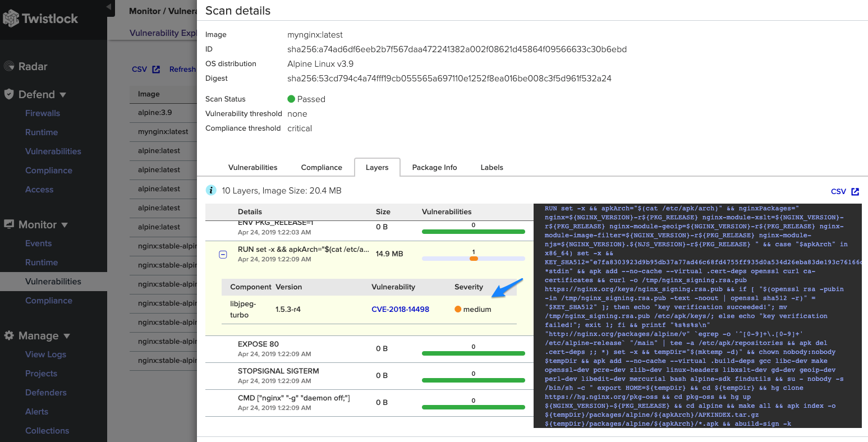Open the Vulnerability Explorer tab in the background
Screen dimensions: 868x442
[163, 33]
